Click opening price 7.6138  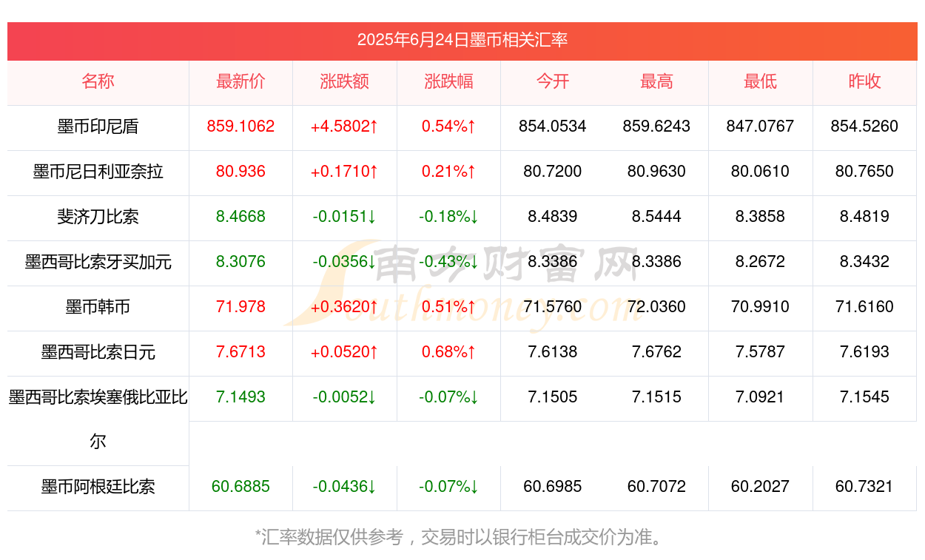553,352
